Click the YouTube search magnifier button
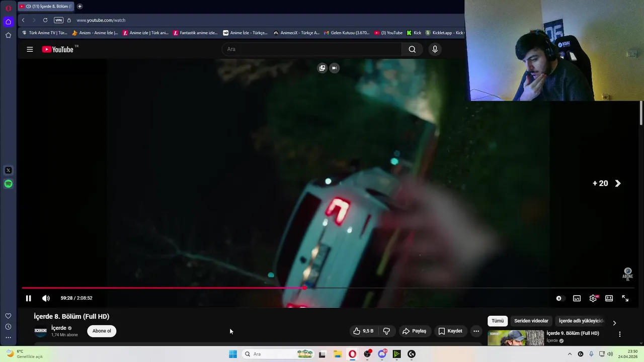The height and width of the screenshot is (362, 644). [412, 49]
